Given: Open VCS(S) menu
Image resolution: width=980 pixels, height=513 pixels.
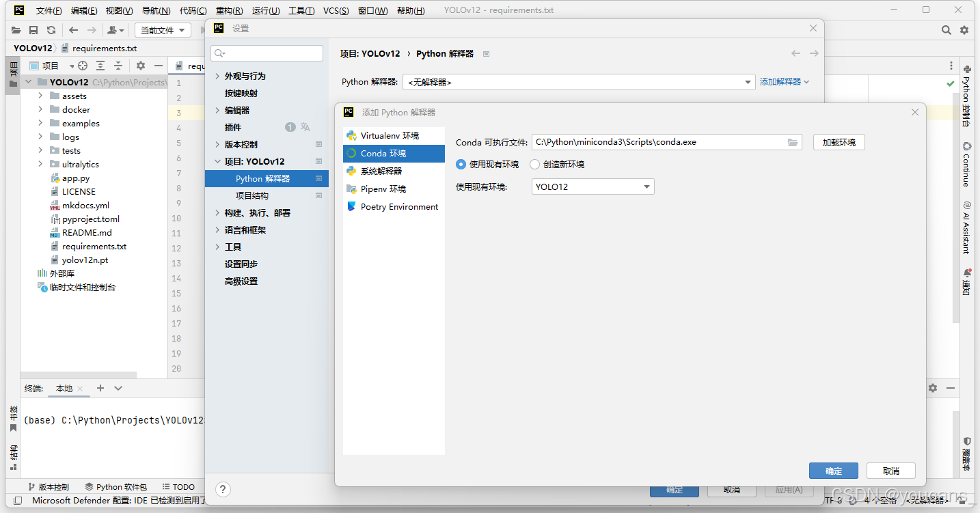Looking at the screenshot, I should (336, 10).
